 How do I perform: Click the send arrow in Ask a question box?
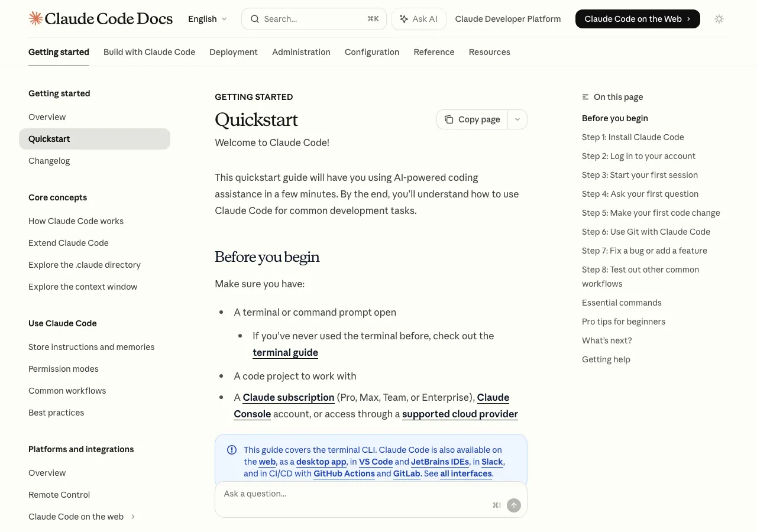pos(514,505)
